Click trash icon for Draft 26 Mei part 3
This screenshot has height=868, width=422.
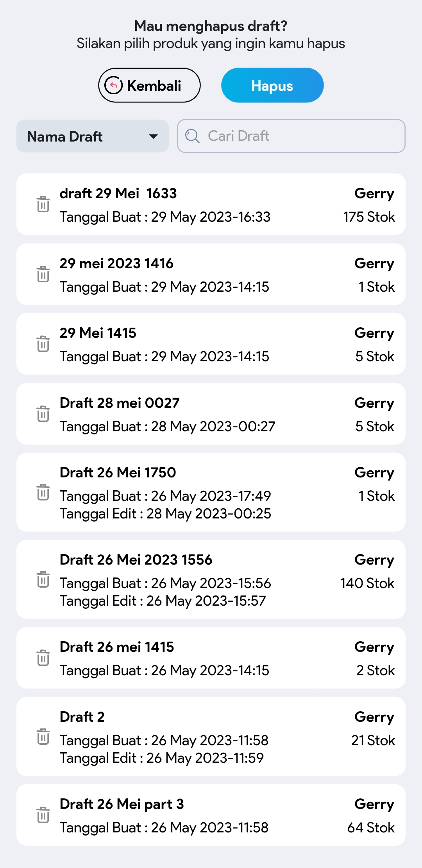(43, 815)
